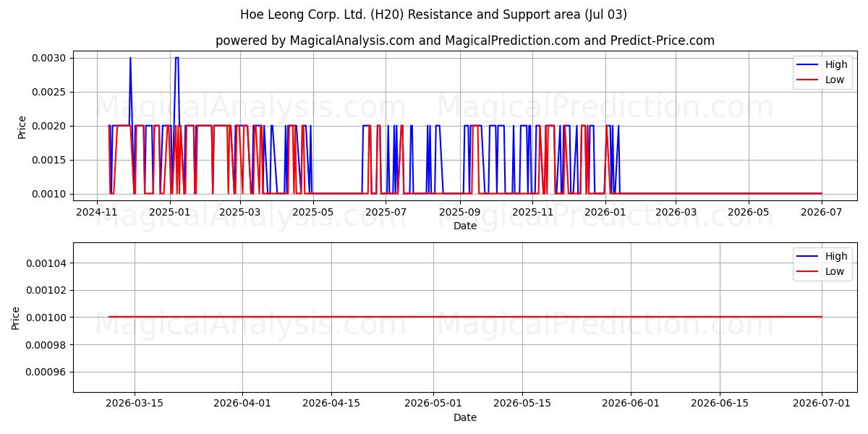
Task: Click the 'Date' x-axis label under bottom chart
Action: 465,417
